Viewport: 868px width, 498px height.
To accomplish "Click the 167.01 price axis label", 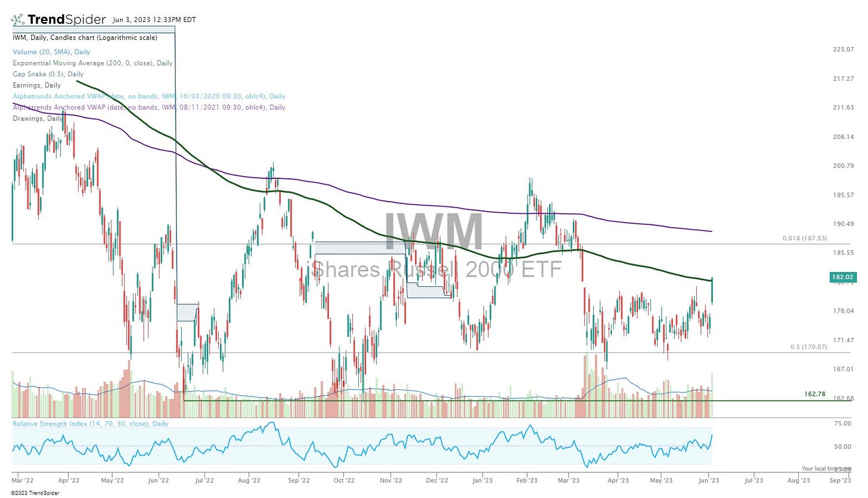I will click(844, 369).
